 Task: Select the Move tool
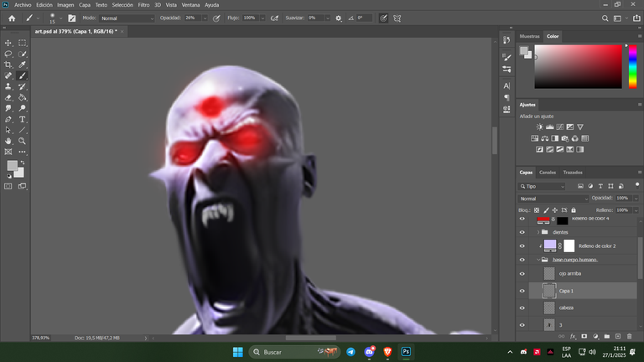point(8,43)
